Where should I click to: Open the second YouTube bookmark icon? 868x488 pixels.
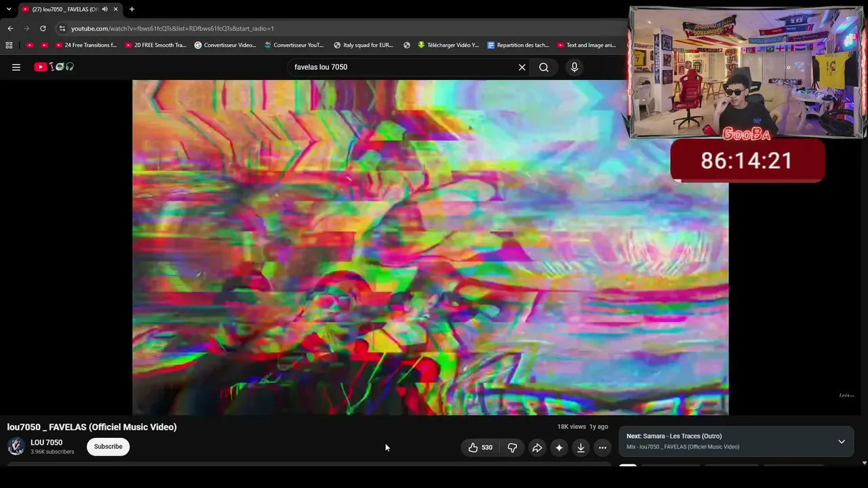pos(44,45)
